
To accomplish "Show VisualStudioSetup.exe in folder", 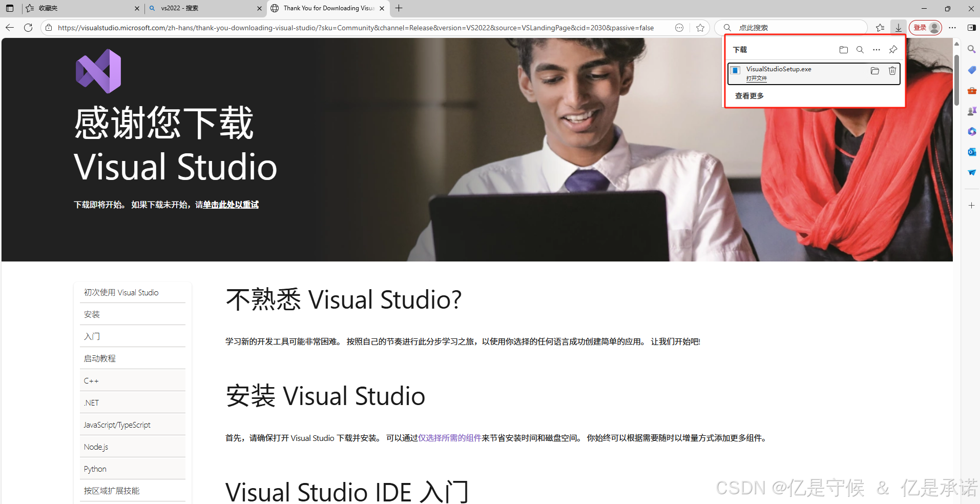I will click(875, 71).
